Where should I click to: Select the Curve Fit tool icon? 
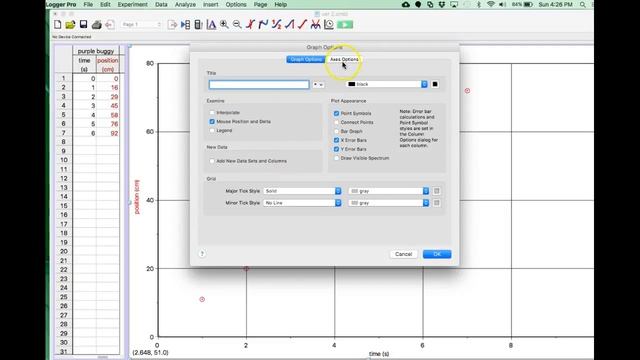pos(316,24)
